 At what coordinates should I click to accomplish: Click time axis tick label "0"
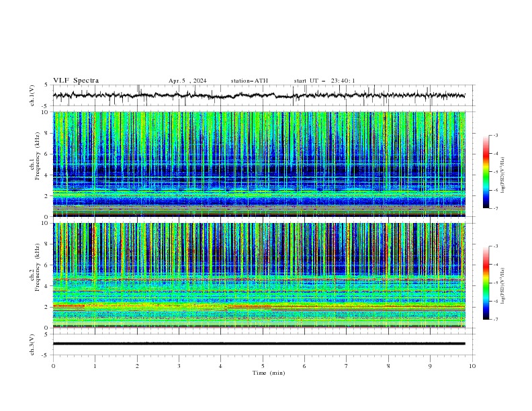click(53, 366)
